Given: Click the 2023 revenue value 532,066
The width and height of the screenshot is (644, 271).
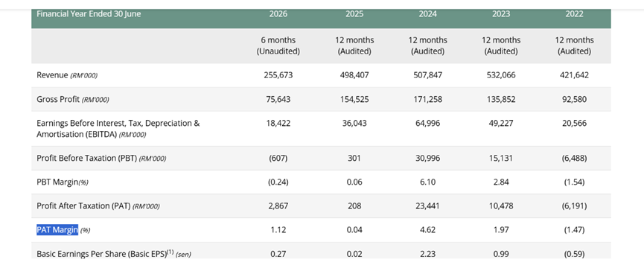Looking at the screenshot, I should tap(501, 75).
